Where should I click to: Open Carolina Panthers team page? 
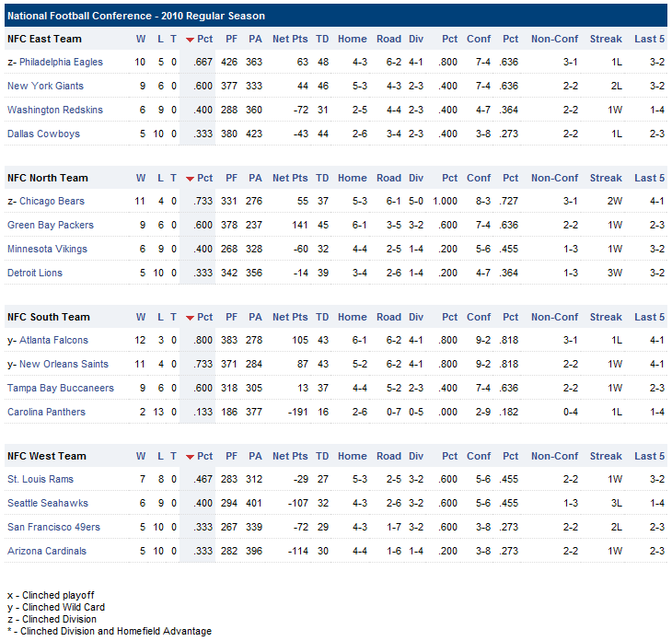[46, 412]
